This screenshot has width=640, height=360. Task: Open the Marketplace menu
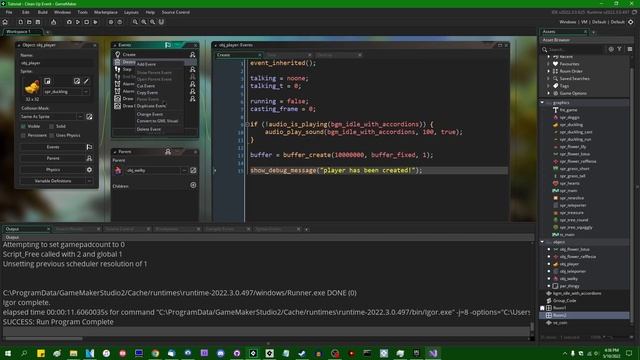tap(106, 12)
